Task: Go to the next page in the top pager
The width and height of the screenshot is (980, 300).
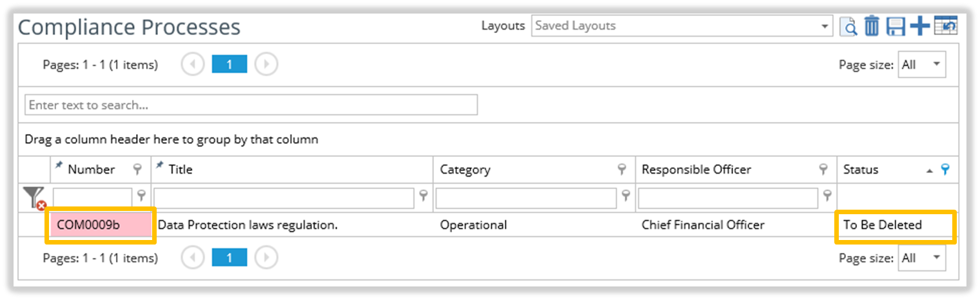Action: [x=266, y=65]
